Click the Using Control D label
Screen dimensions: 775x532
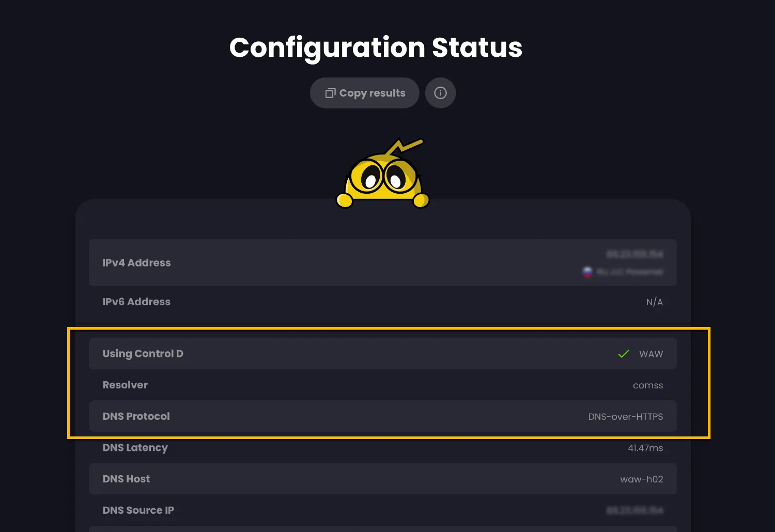click(143, 354)
